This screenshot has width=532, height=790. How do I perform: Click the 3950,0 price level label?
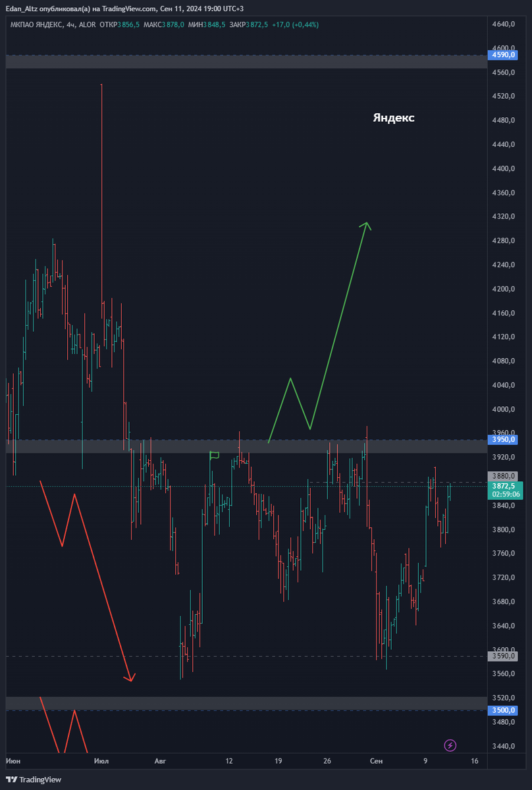coord(504,439)
